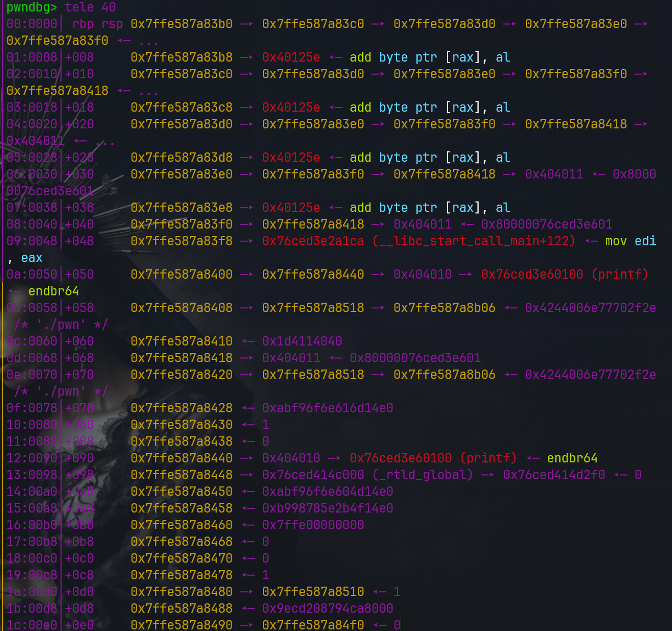
Task: Select the red address 0x40125e on row 01:0008
Action: pos(291,57)
